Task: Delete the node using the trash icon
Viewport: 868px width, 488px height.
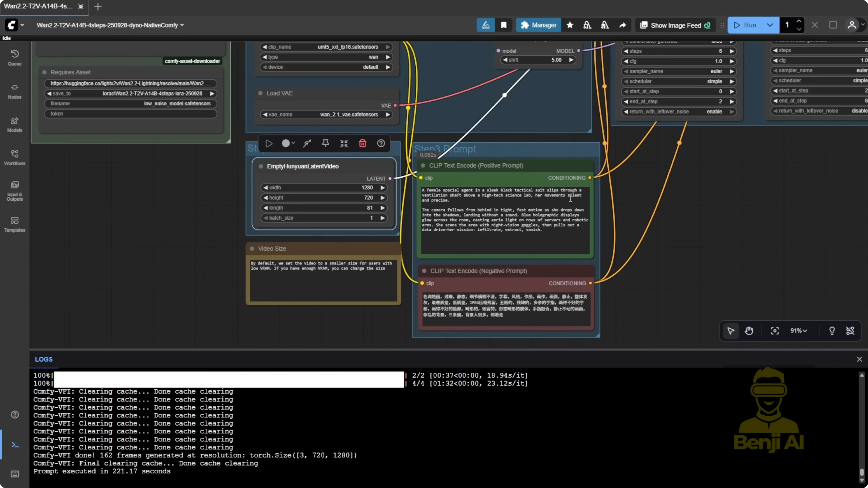Action: point(363,143)
